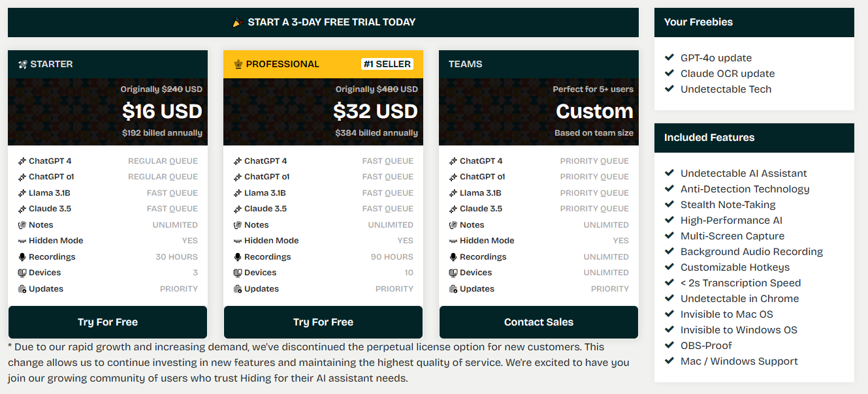Click the Hidden Mode icon in Starter plan
Viewport: 868px width, 394px height.
click(22, 241)
